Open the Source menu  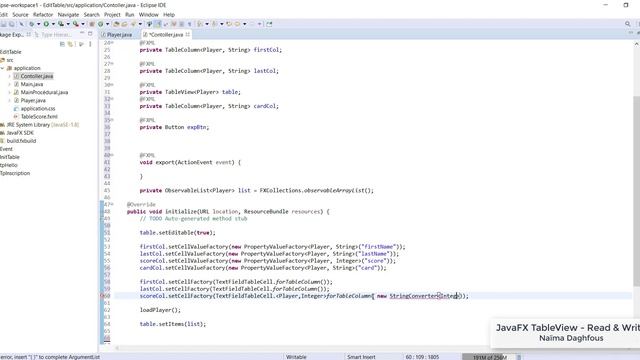tap(20, 15)
